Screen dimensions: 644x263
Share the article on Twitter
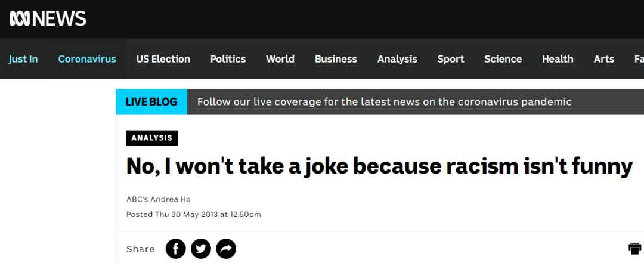[x=201, y=249]
